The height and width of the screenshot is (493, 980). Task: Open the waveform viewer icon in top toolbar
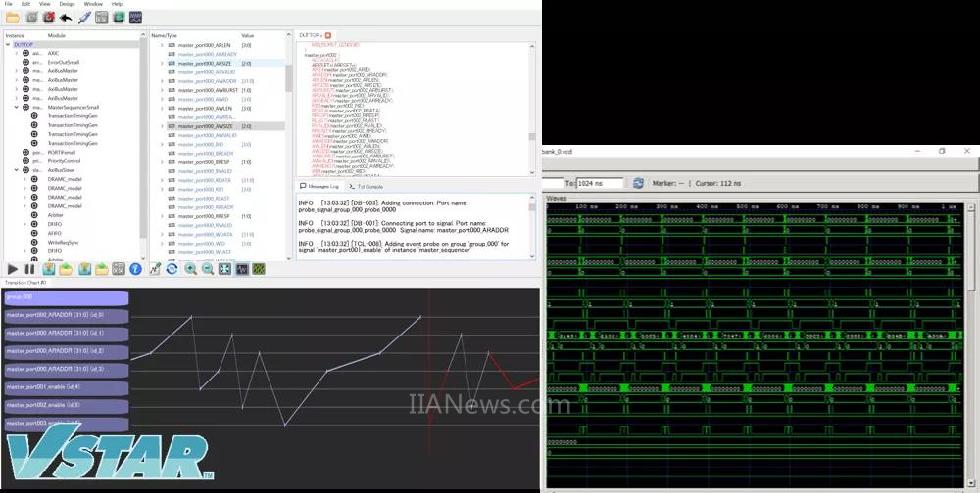pyautogui.click(x=135, y=17)
